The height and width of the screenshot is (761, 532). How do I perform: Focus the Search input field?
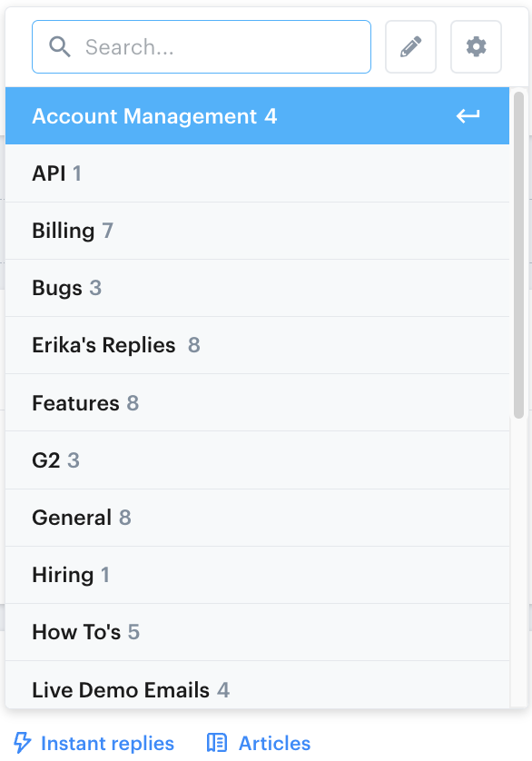coord(202,46)
